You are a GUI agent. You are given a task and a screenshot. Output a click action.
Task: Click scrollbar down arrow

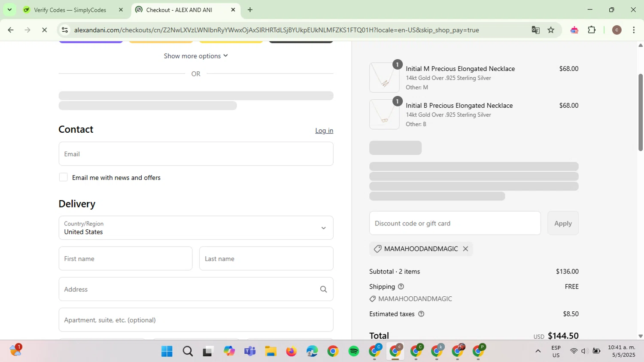[x=641, y=336]
